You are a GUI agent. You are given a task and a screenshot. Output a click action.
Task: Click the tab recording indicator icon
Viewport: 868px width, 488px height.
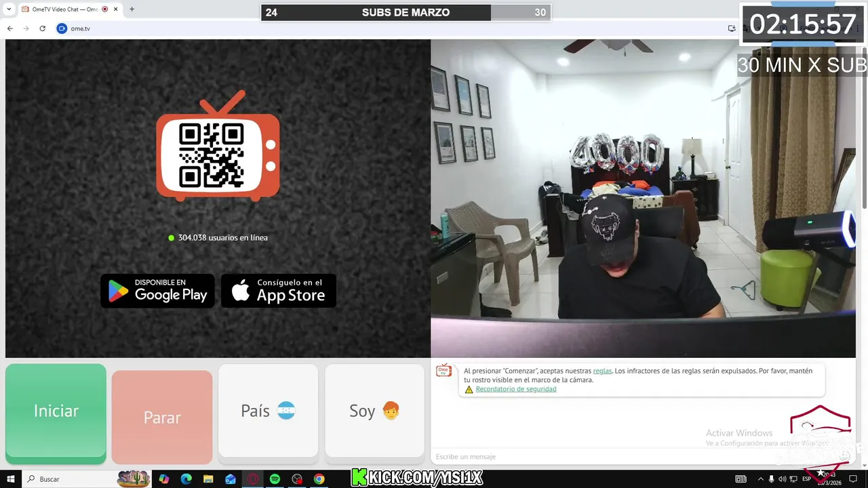tap(104, 9)
